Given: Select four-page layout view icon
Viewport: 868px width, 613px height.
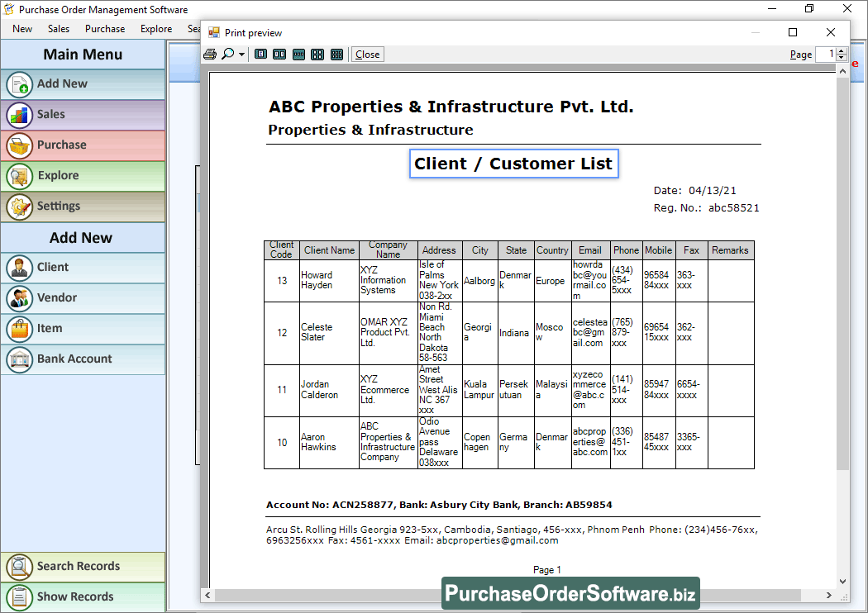Looking at the screenshot, I should click(317, 55).
